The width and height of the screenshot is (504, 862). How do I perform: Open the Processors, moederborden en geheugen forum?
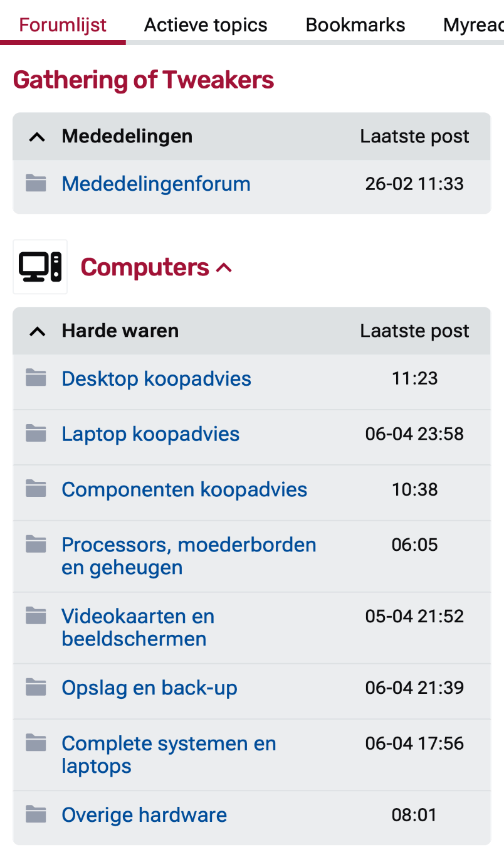click(189, 556)
